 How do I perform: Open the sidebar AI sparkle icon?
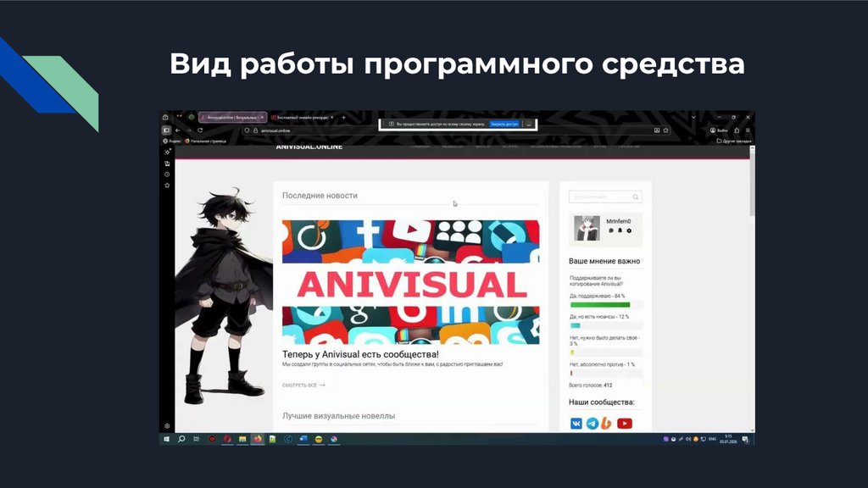pyautogui.click(x=167, y=152)
